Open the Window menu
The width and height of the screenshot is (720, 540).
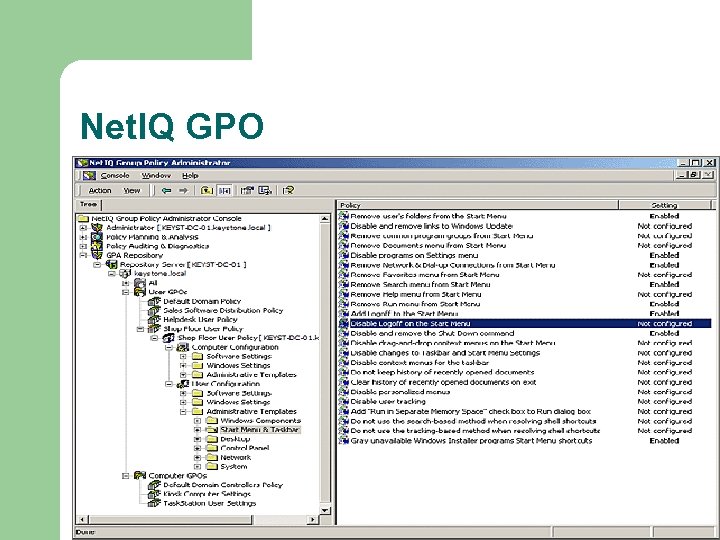(156, 175)
